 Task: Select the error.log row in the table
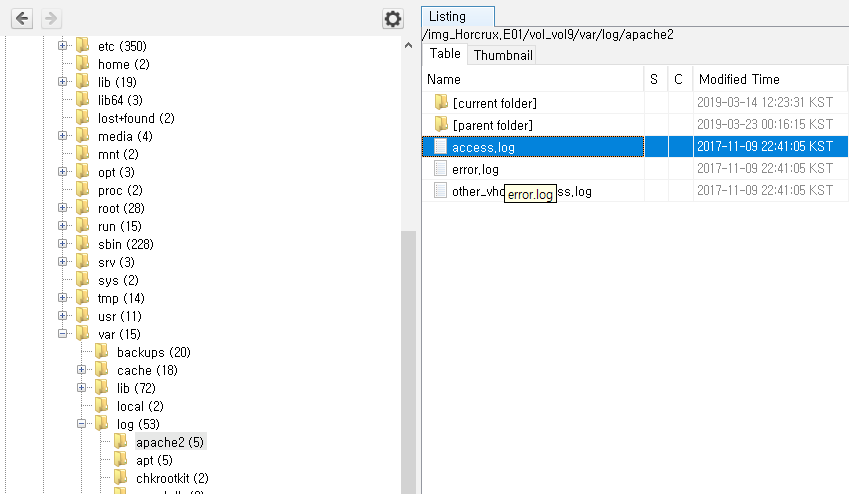click(x=635, y=168)
